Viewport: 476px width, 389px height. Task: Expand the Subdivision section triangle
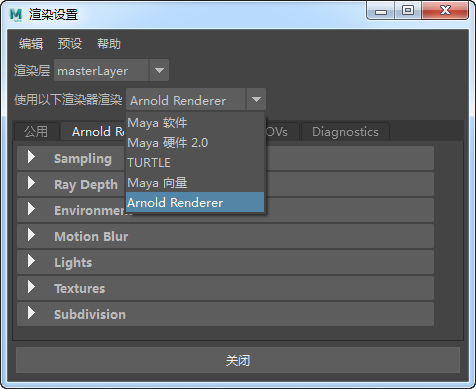pyautogui.click(x=31, y=313)
